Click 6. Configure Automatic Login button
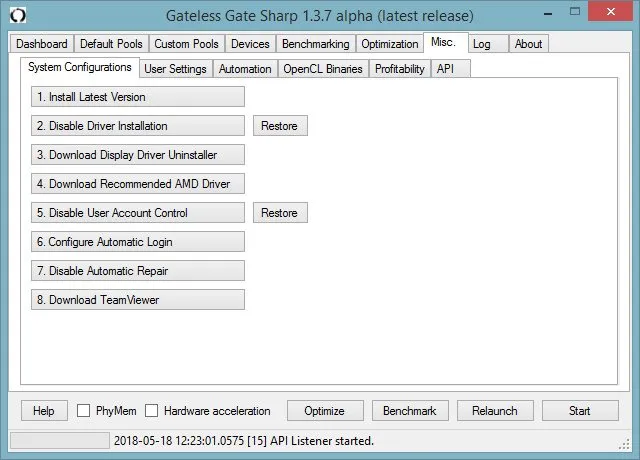640x460 pixels. click(x=138, y=242)
